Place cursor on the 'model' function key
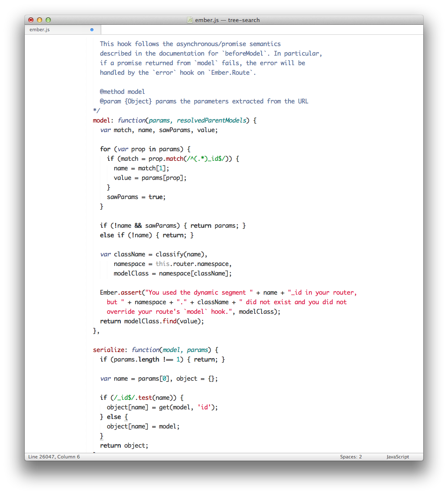The width and height of the screenshot is (448, 495). pyautogui.click(x=102, y=120)
